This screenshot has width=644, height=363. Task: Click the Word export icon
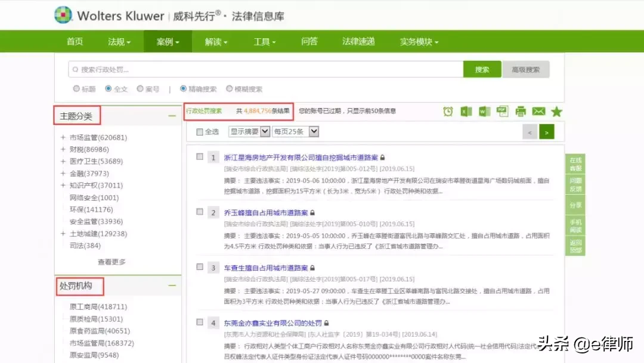point(484,111)
